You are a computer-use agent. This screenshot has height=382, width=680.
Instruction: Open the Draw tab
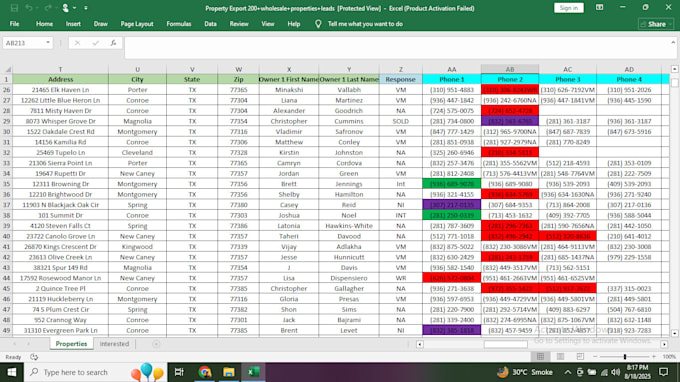coord(101,24)
